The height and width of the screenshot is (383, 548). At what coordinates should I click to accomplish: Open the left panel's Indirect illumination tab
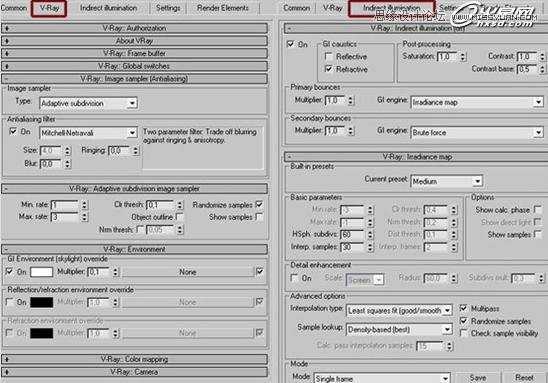(x=108, y=8)
